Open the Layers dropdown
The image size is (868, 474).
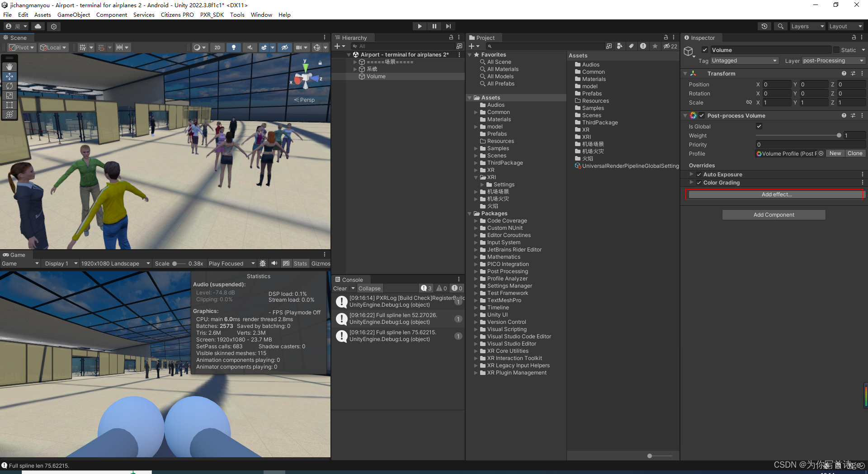pos(807,26)
